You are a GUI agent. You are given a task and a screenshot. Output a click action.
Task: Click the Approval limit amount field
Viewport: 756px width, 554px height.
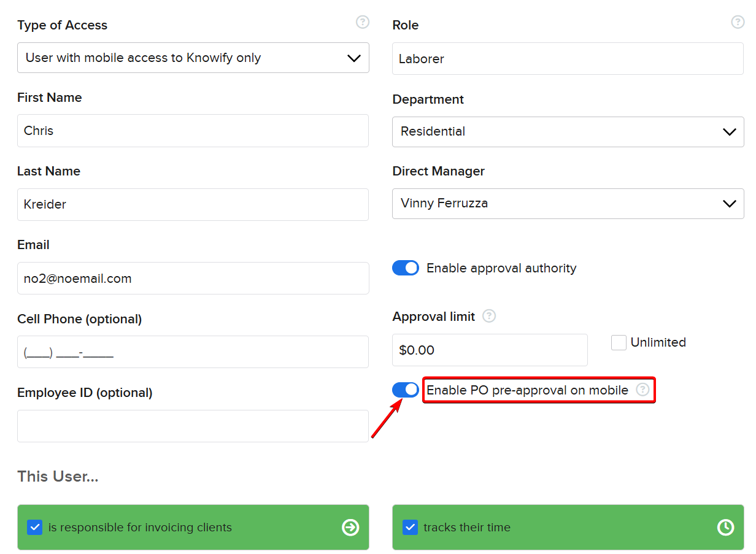(x=489, y=350)
